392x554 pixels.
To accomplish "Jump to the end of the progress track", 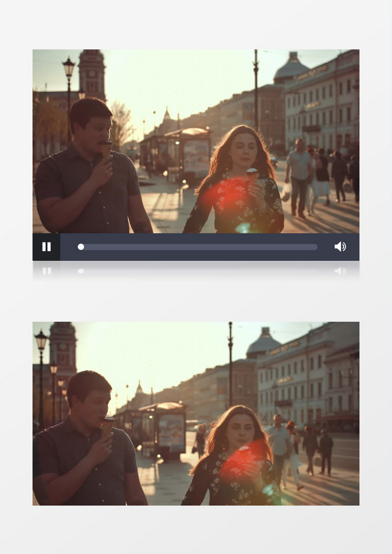I will [x=316, y=247].
